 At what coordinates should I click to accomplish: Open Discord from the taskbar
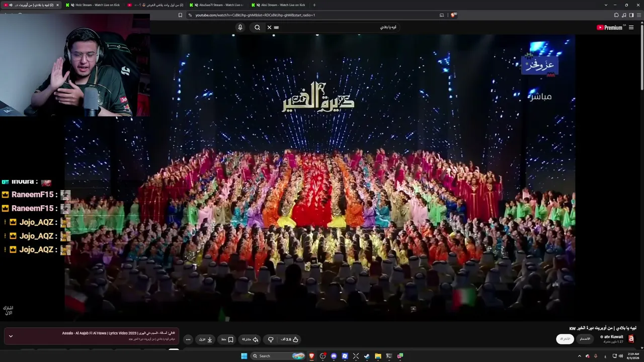click(334, 356)
